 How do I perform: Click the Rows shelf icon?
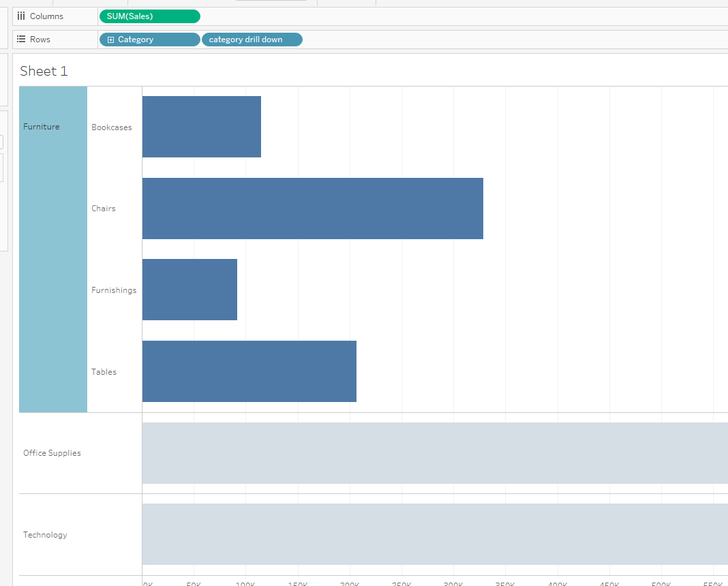[21, 40]
